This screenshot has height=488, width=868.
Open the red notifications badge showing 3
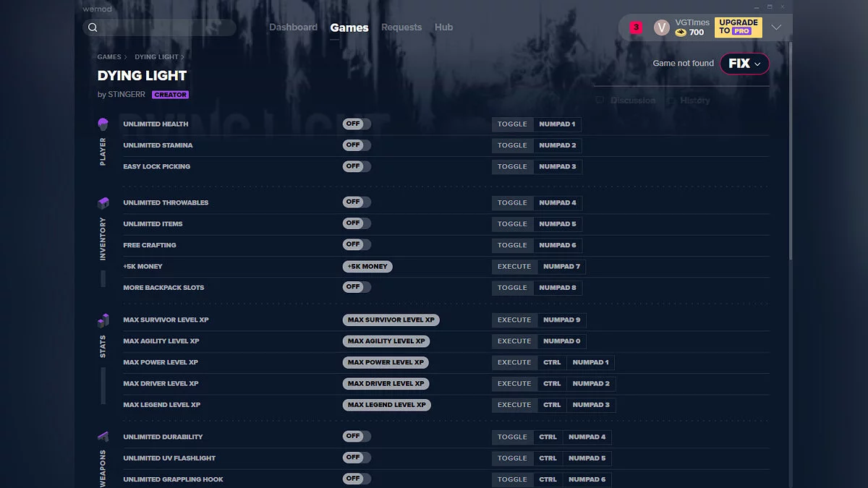(636, 27)
